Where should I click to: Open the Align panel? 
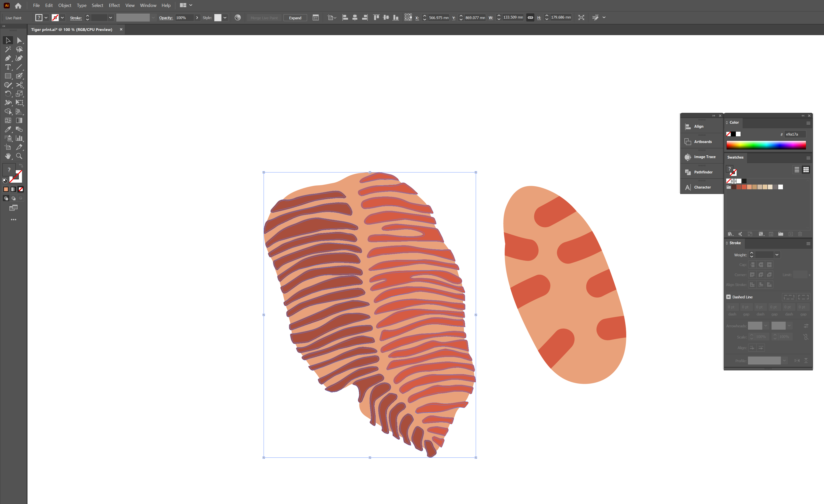point(702,126)
